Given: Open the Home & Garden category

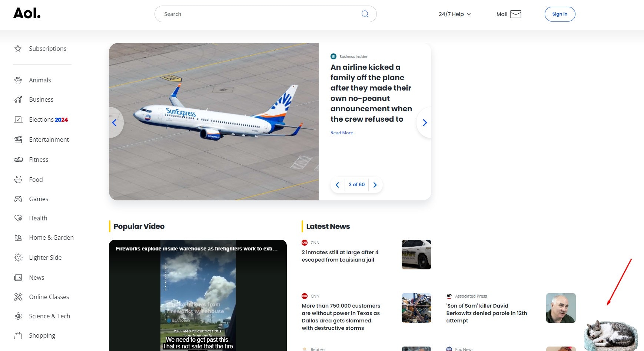Looking at the screenshot, I should (x=52, y=237).
